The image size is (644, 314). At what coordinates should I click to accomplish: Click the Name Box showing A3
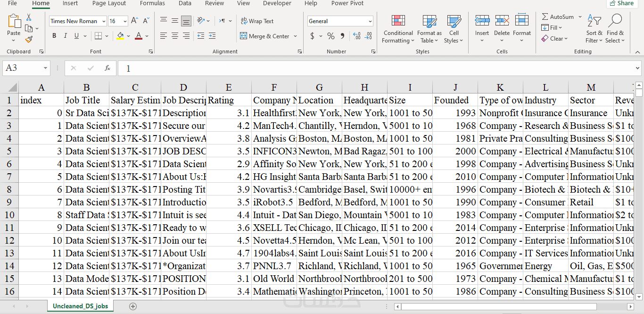click(26, 68)
